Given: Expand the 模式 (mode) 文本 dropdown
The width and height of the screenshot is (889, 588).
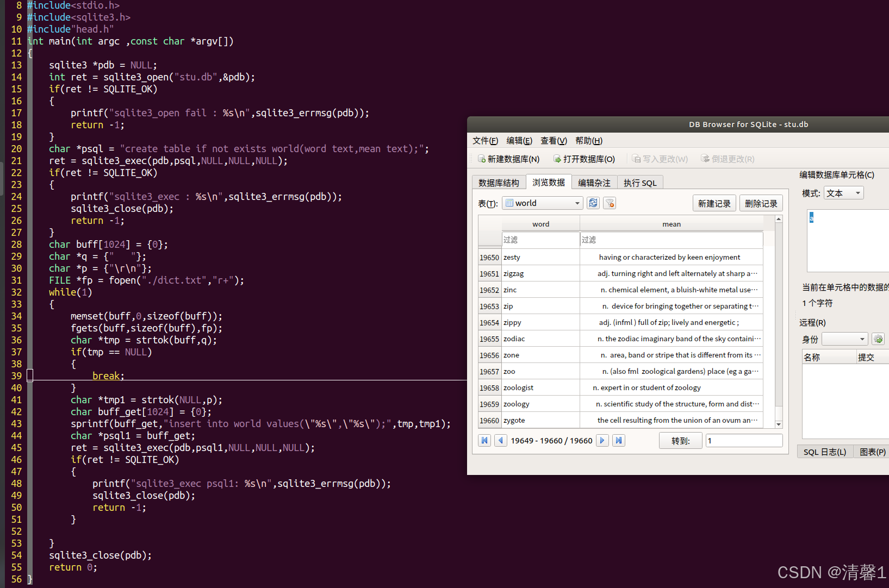Looking at the screenshot, I should (x=843, y=193).
